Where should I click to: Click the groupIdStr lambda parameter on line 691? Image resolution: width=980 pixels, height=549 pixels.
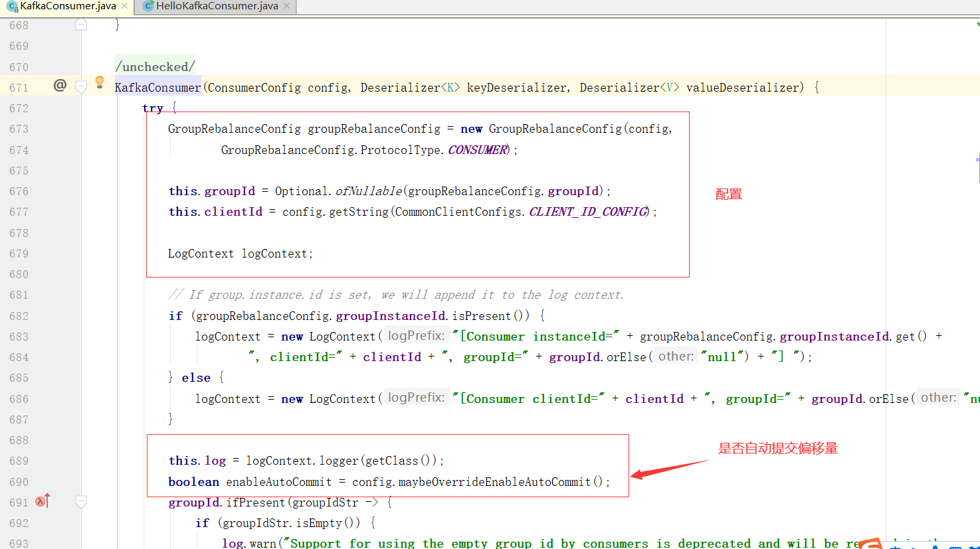325,503
